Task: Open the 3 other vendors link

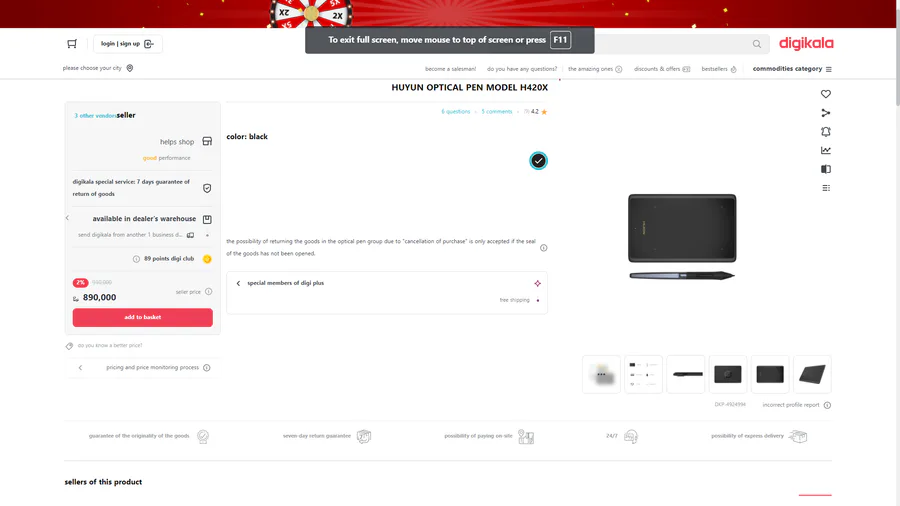Action: pos(95,116)
